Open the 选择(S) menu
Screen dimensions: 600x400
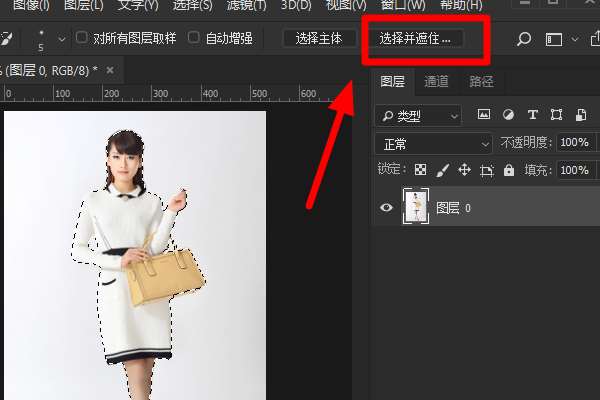point(192,5)
